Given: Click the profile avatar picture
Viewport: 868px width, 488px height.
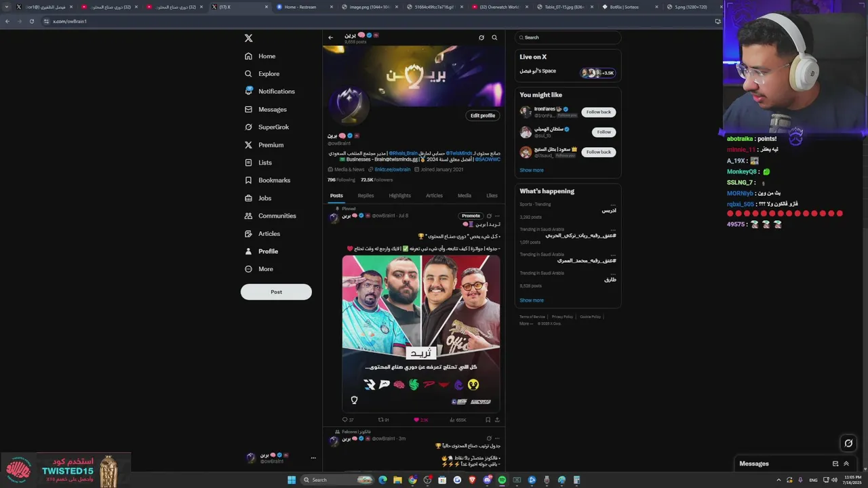Looking at the screenshot, I should pos(349,106).
